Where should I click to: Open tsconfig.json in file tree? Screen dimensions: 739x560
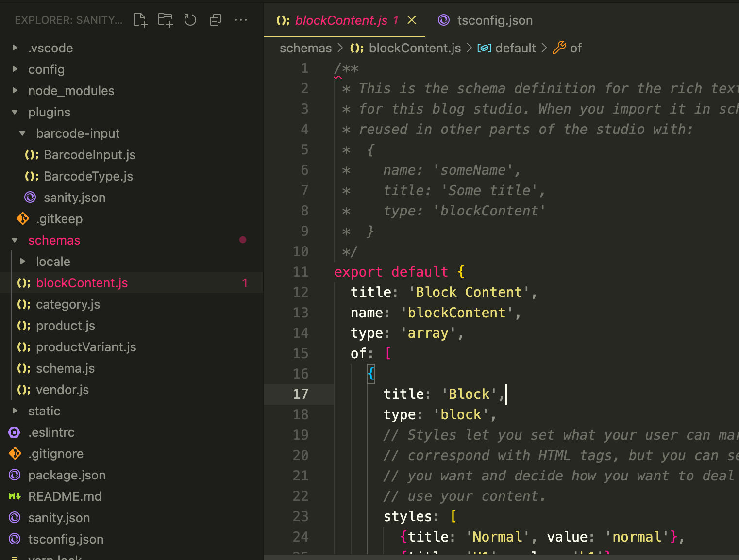(132, 539)
